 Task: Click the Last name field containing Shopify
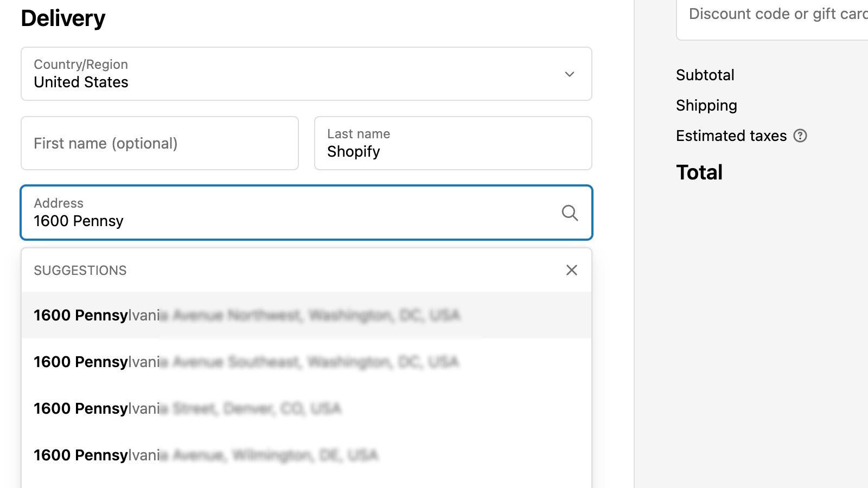click(453, 144)
